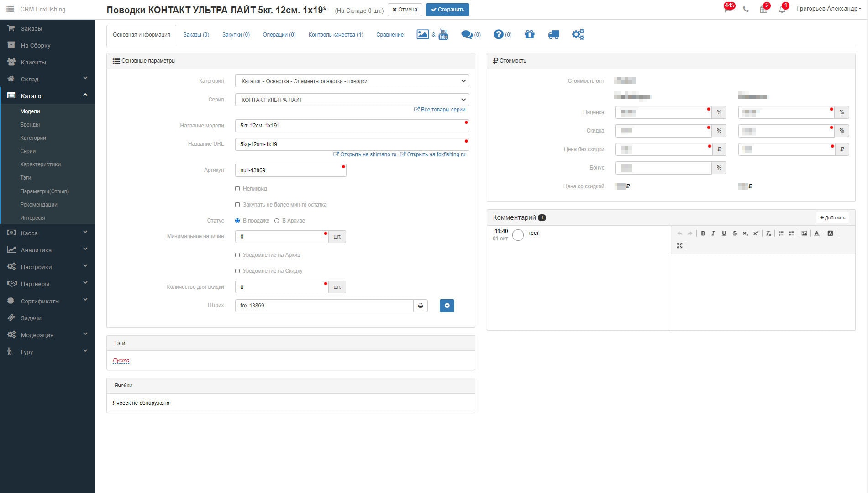Open the comments chat bubble tab
Image resolution: width=868 pixels, height=493 pixels.
coord(471,35)
